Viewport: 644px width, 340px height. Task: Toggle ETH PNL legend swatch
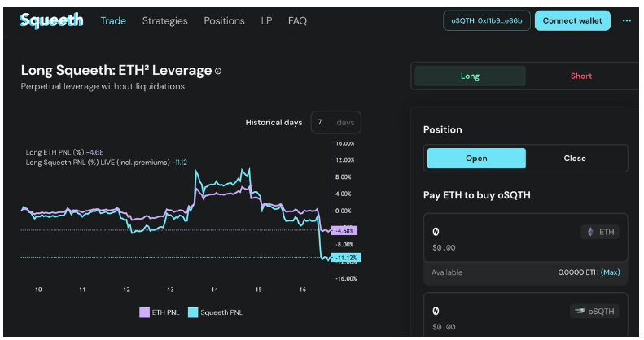click(x=145, y=312)
